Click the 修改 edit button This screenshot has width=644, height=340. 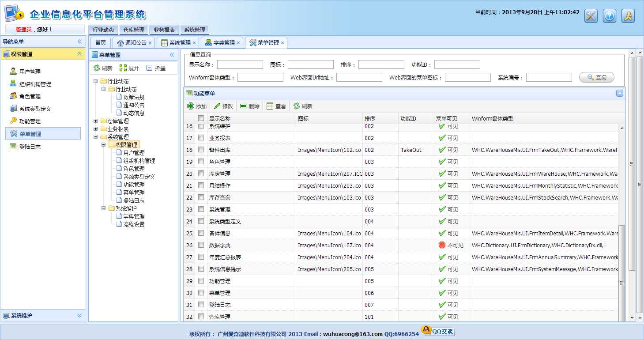[x=223, y=106]
